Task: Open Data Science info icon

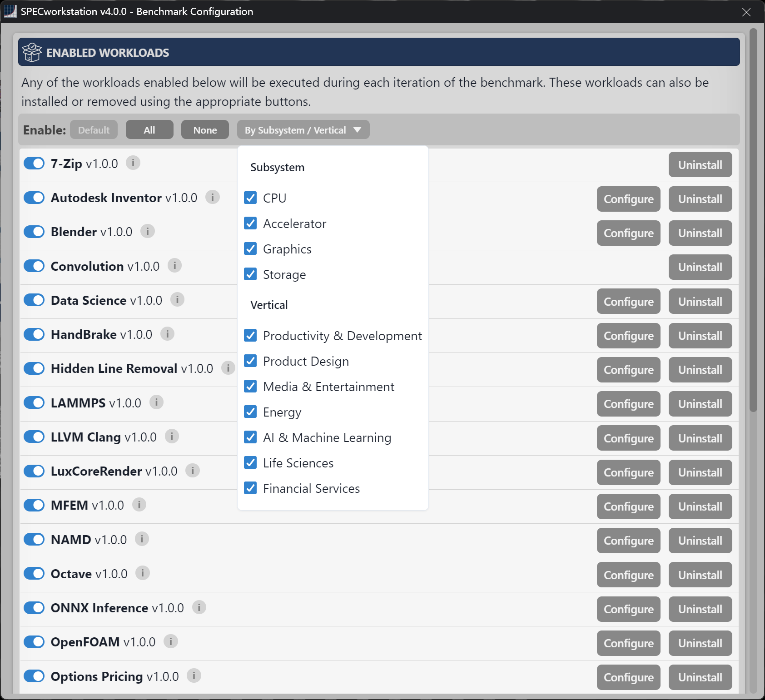Action: tap(178, 300)
